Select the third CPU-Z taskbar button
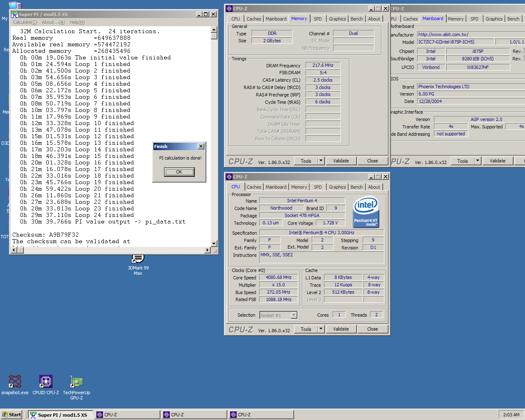The width and height of the screenshot is (525, 420). click(261, 415)
